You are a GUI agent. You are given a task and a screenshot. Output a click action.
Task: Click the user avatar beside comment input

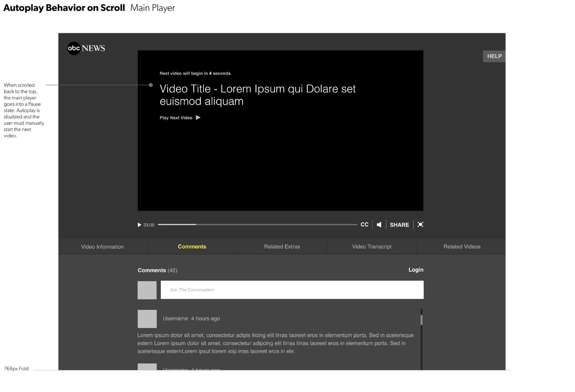(147, 290)
